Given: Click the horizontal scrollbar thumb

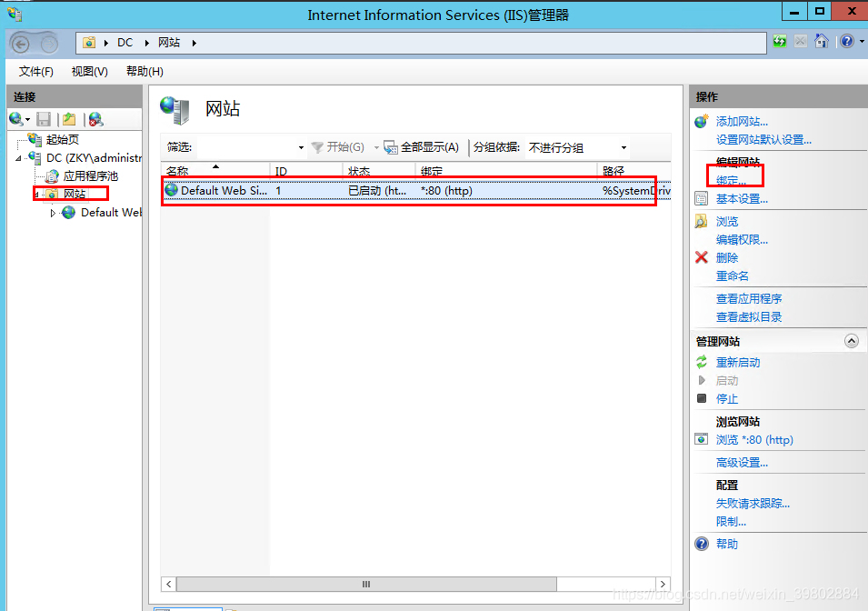Looking at the screenshot, I should (366, 585).
